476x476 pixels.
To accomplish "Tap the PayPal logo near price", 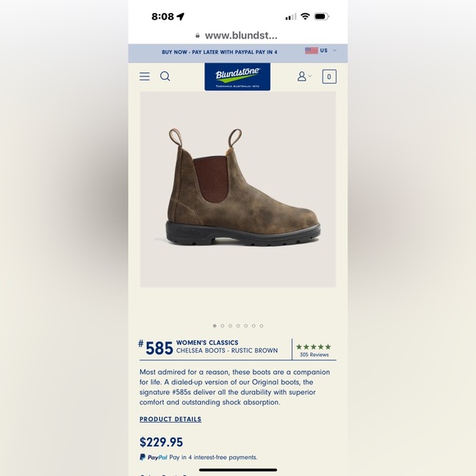I will click(153, 457).
